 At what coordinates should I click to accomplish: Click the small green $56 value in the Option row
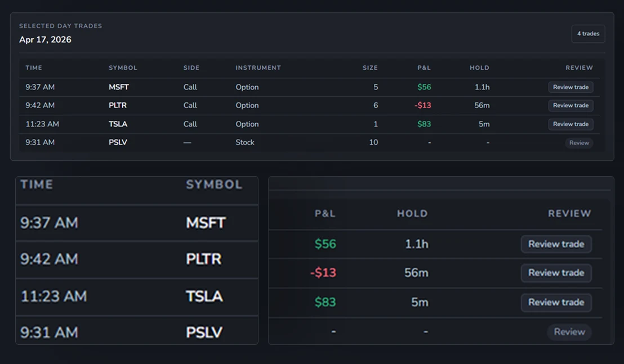[x=424, y=87]
